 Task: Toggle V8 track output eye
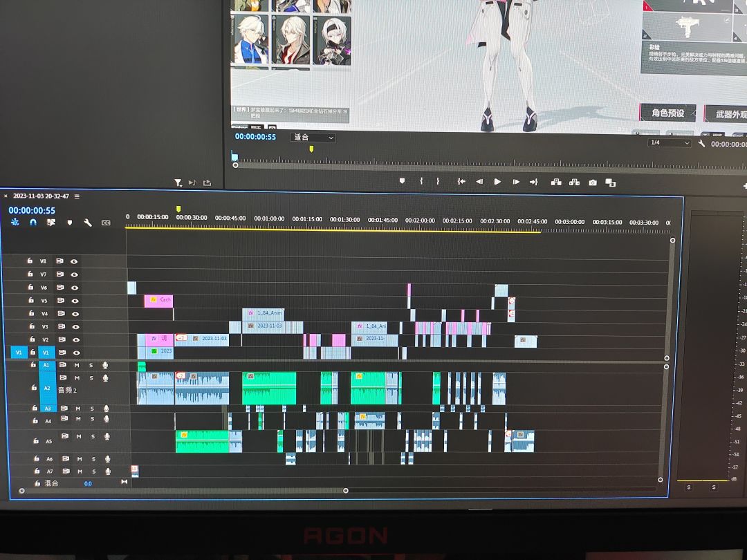click(74, 261)
